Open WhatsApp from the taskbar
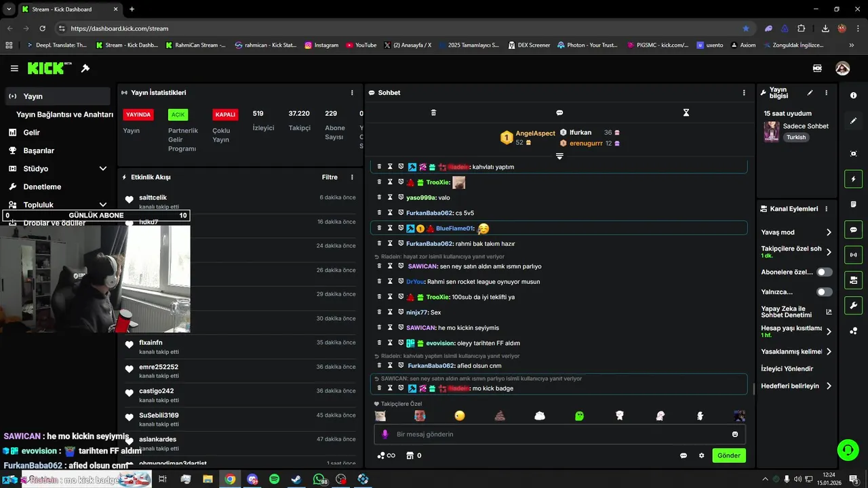Viewport: 868px width, 488px height. pos(319,479)
